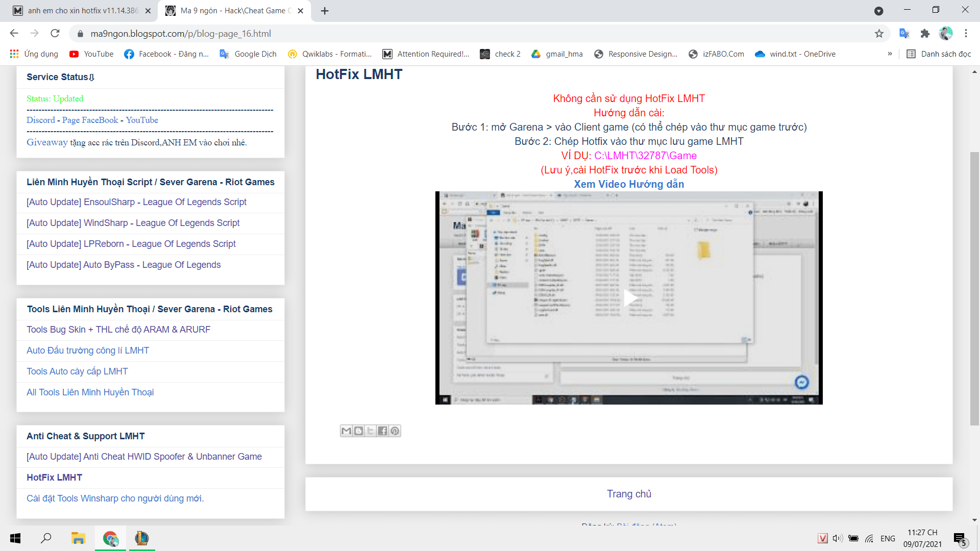Switch the ENG input language
Viewport: 980px width, 551px height.
[888, 538]
